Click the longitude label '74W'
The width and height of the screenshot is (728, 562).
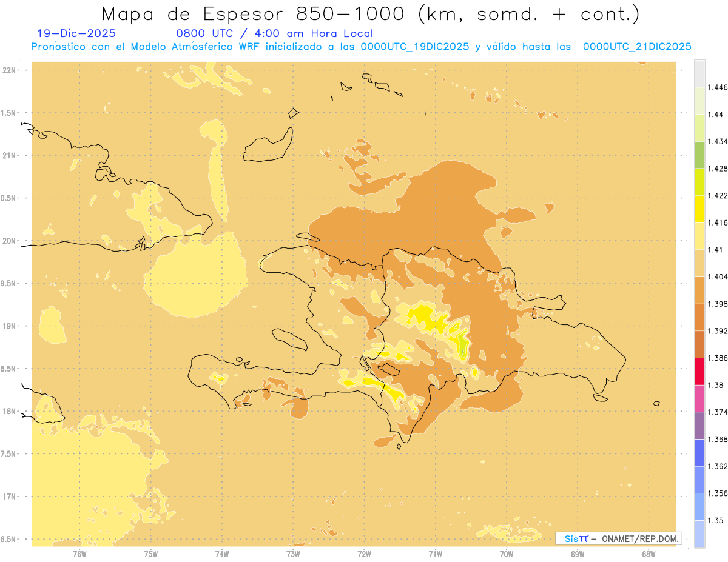[222, 554]
